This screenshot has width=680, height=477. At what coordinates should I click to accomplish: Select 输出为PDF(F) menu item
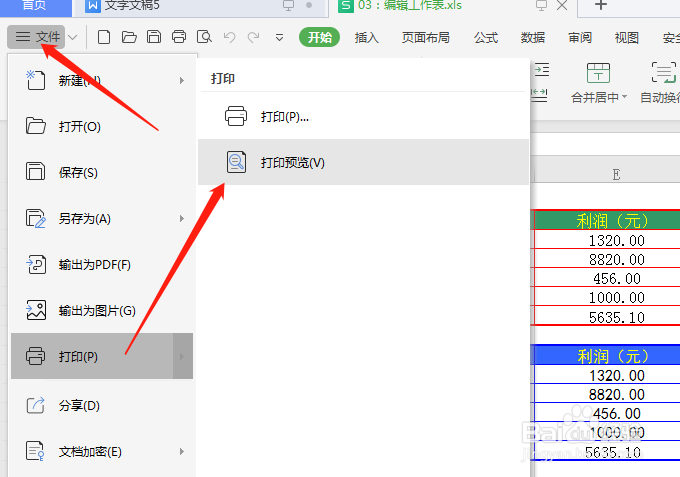point(102,265)
